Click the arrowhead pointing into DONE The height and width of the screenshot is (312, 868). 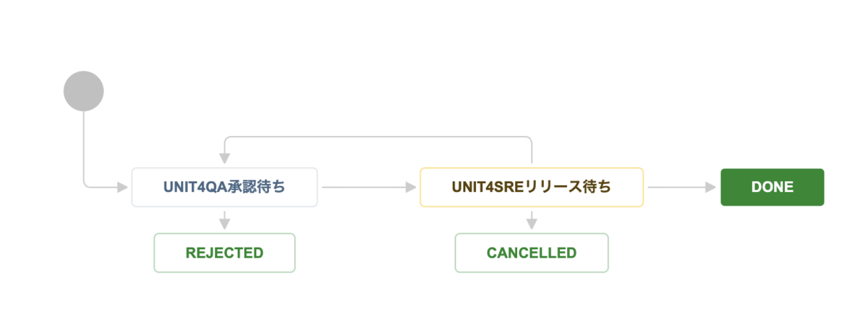click(x=710, y=187)
